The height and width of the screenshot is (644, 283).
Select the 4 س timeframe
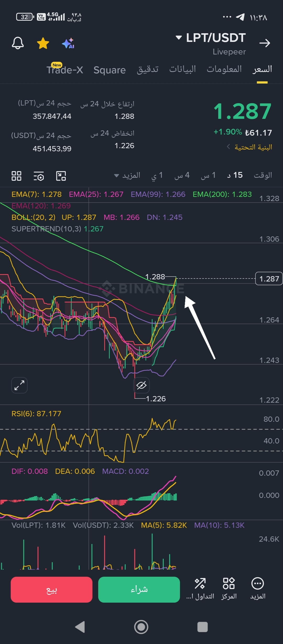[182, 175]
